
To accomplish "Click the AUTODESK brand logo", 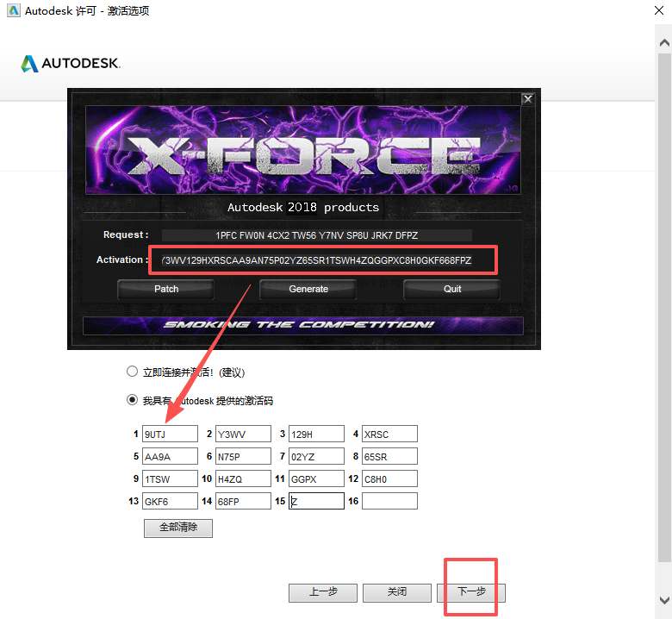I will coord(71,64).
